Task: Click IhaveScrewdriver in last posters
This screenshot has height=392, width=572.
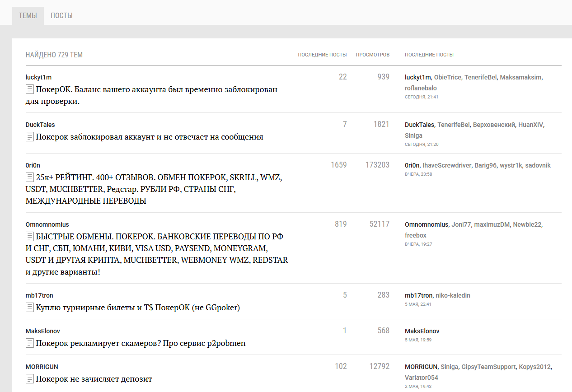Action: coord(447,165)
